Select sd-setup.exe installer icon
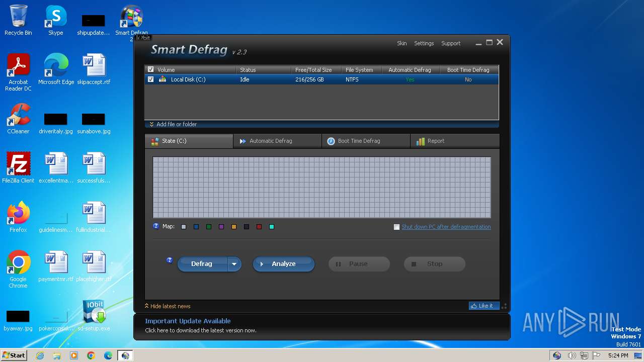 (x=94, y=316)
